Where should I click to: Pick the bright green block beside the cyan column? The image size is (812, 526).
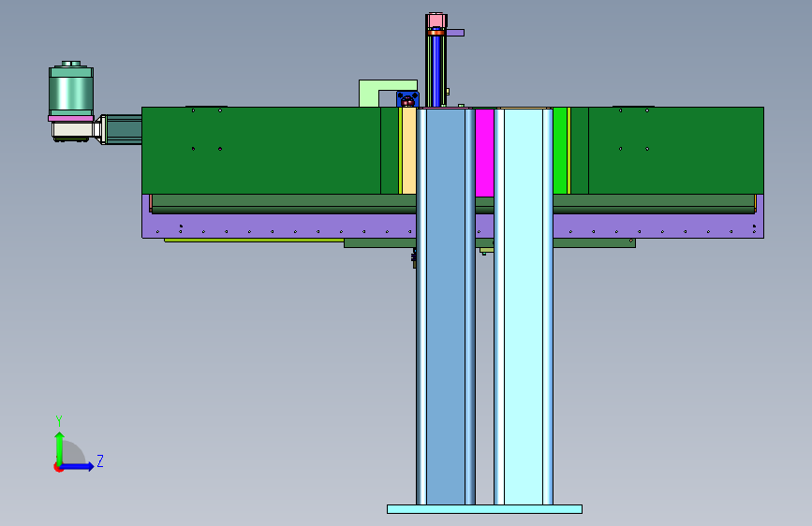pyautogui.click(x=560, y=151)
